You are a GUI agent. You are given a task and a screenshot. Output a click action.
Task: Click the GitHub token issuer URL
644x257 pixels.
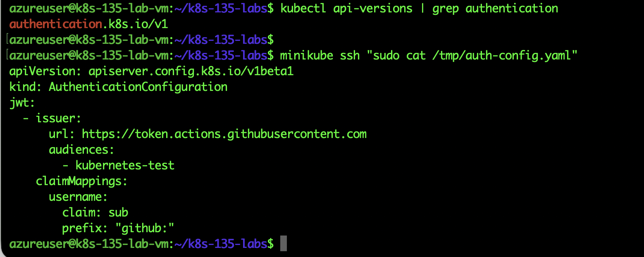pos(224,134)
